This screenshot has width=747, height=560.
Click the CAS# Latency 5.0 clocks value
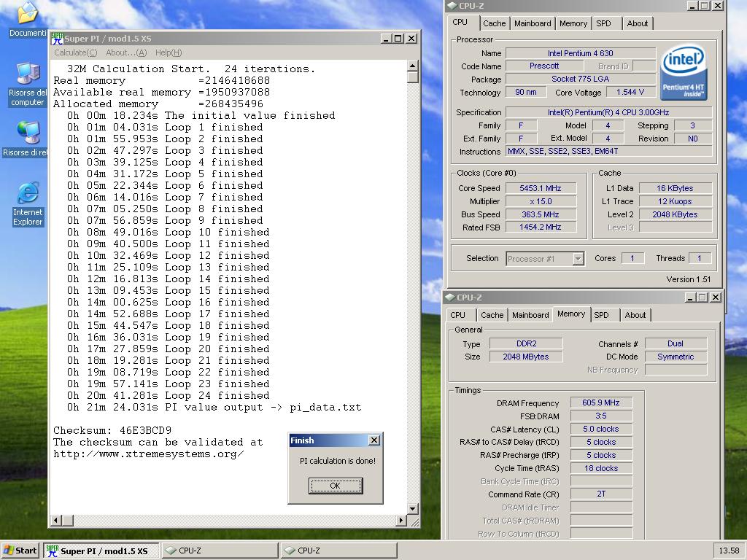[601, 429]
